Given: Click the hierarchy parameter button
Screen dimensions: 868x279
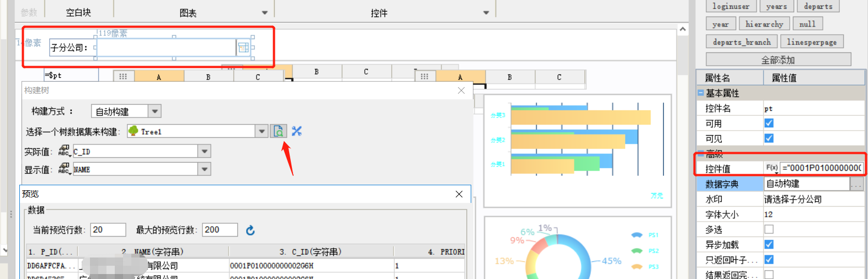Looking at the screenshot, I should tap(764, 24).
